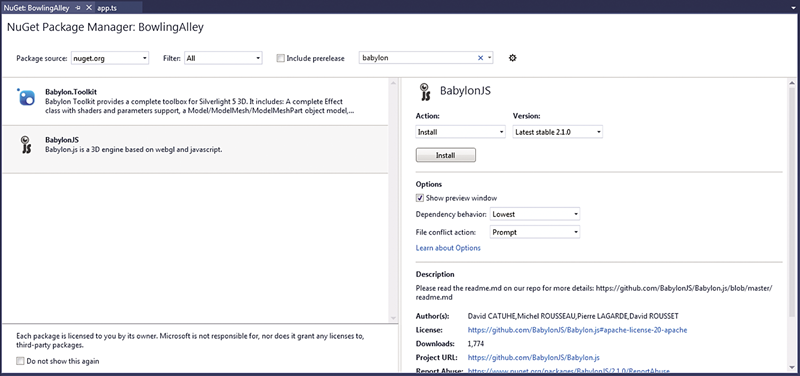This screenshot has width=800, height=376.
Task: Click the BabylonJS logo in details pane
Action: pos(426,92)
